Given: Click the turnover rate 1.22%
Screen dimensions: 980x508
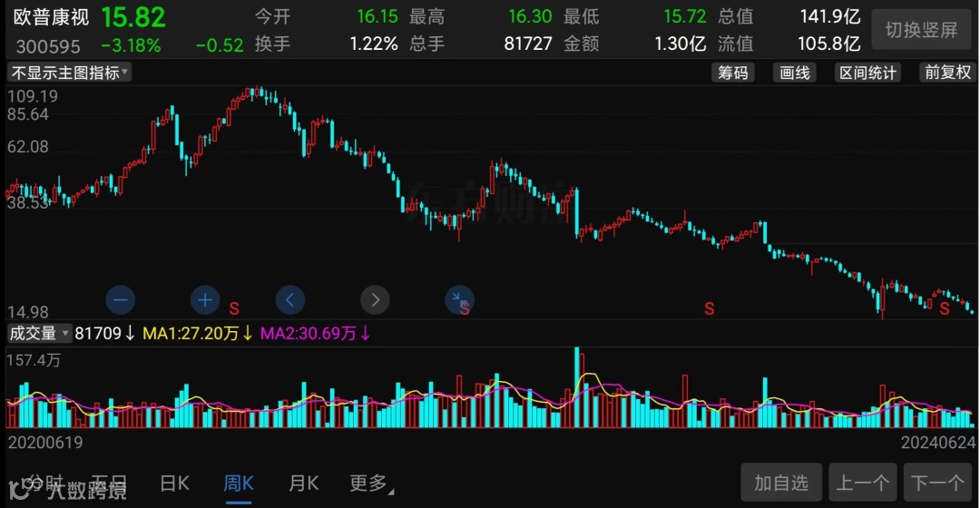Looking at the screenshot, I should (x=374, y=44).
